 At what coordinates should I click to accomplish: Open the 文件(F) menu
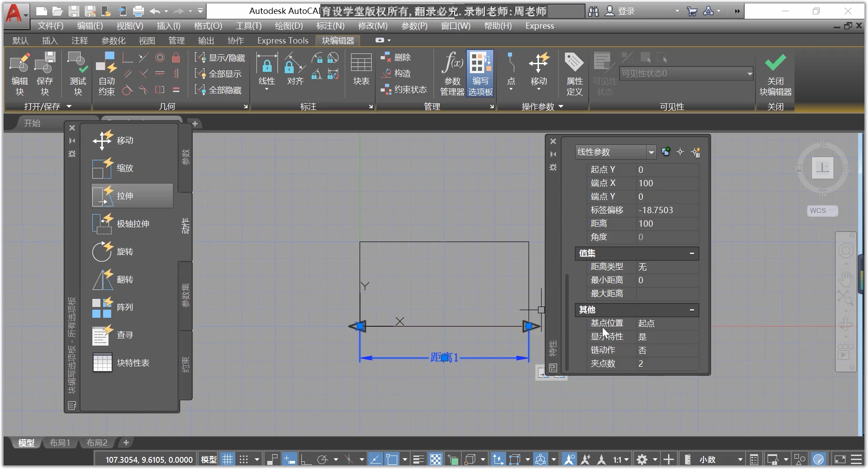pyautogui.click(x=50, y=26)
